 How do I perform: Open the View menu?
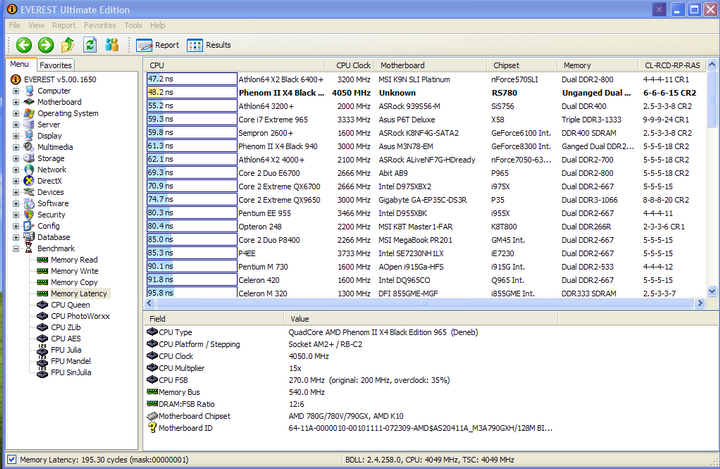click(x=36, y=25)
